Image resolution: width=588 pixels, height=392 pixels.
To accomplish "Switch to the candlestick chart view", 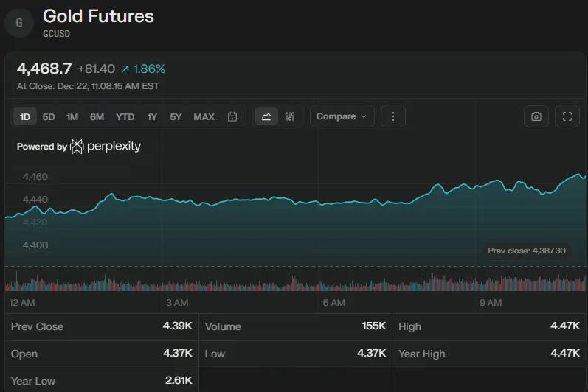I will point(290,116).
